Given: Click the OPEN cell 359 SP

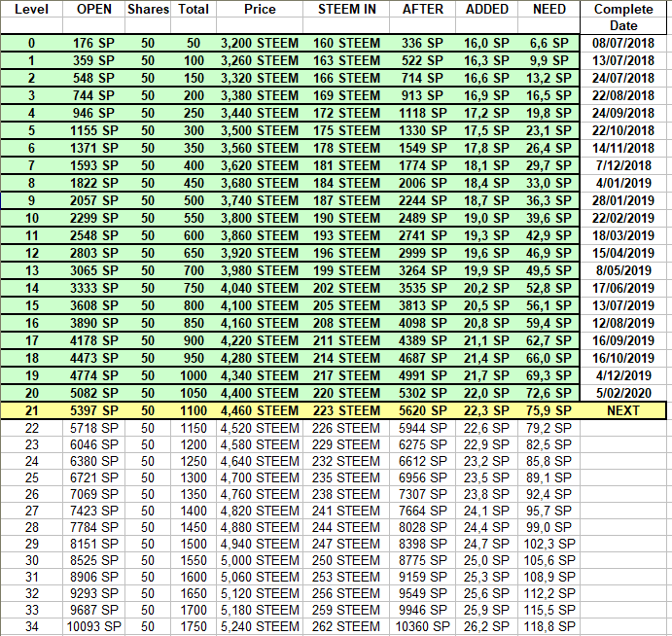Looking at the screenshot, I should pos(94,61).
